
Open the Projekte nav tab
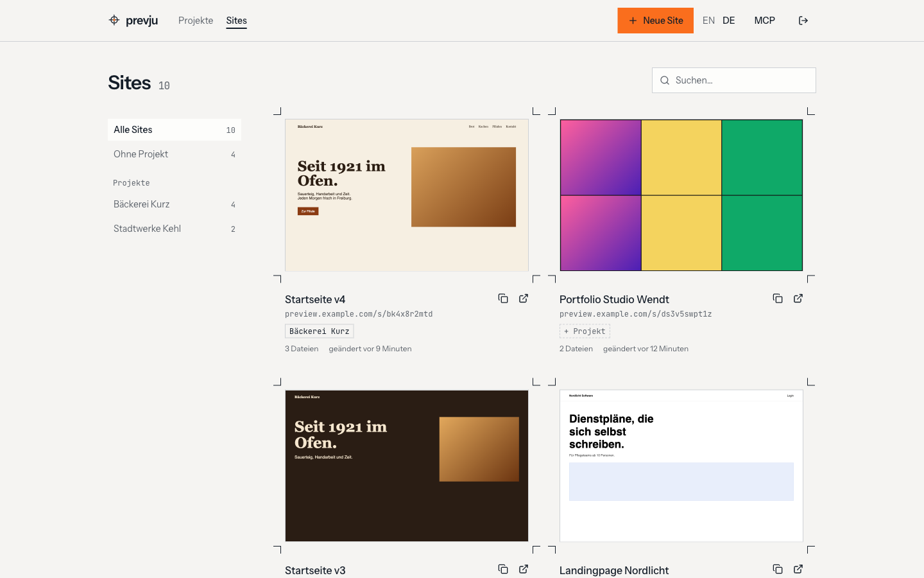[x=196, y=21]
